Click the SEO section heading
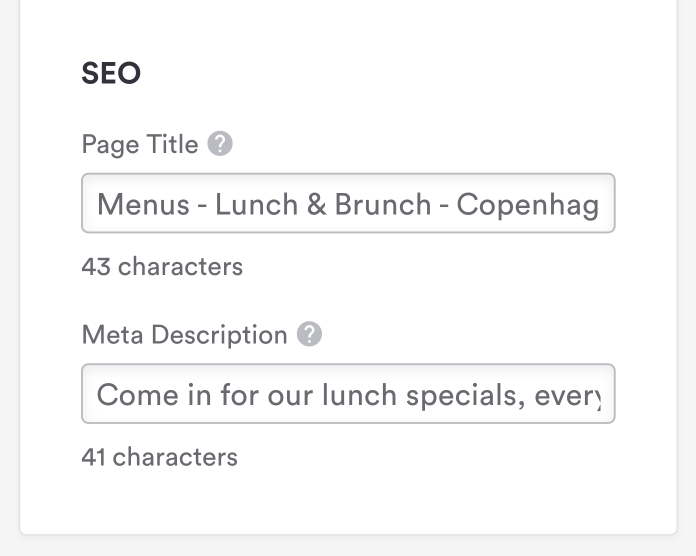The height and width of the screenshot is (556, 696). [111, 74]
